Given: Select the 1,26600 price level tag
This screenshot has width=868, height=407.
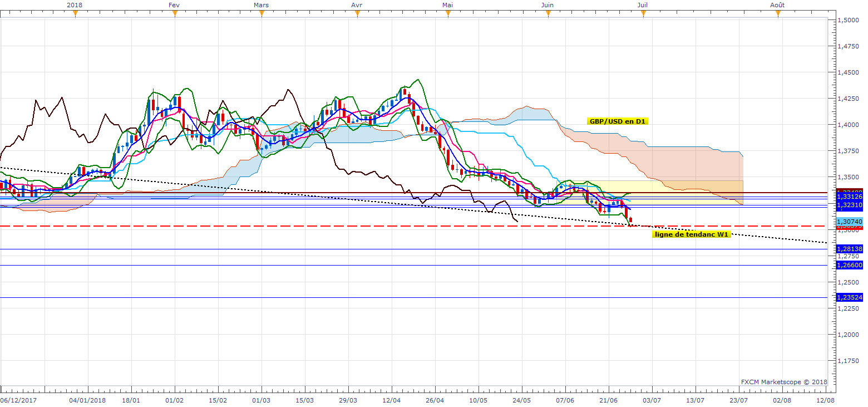Looking at the screenshot, I should [850, 266].
